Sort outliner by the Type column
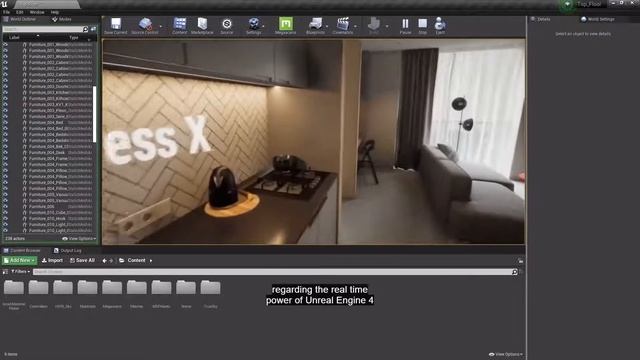Image resolution: width=640 pixels, height=360 pixels. coord(73,38)
